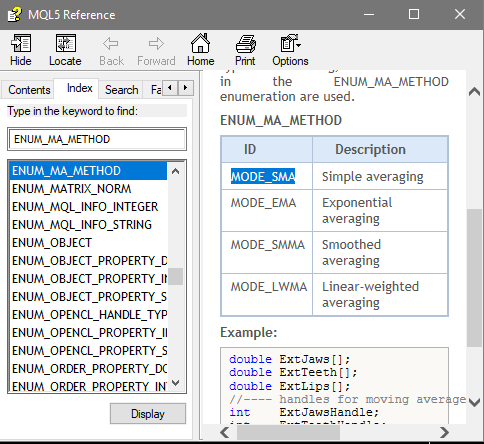484x444 pixels.
Task: Open the Home page icon
Action: point(200,50)
